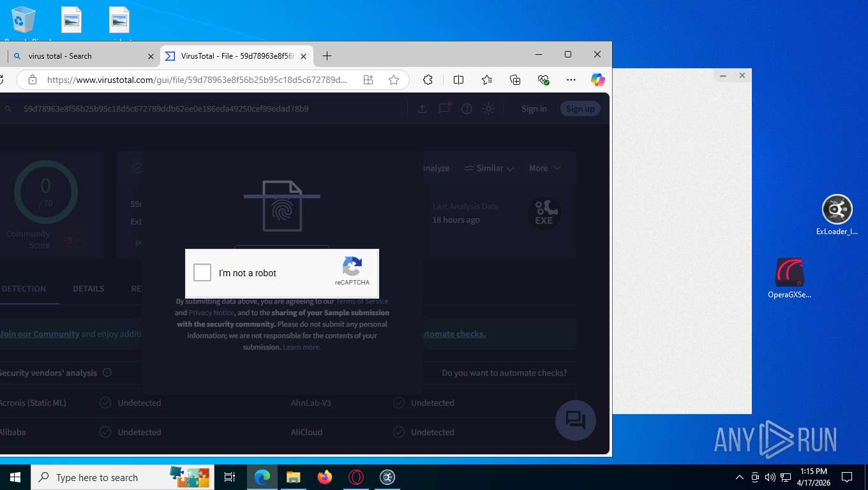Click Join our Community link
The height and width of the screenshot is (490, 868).
pyautogui.click(x=40, y=334)
